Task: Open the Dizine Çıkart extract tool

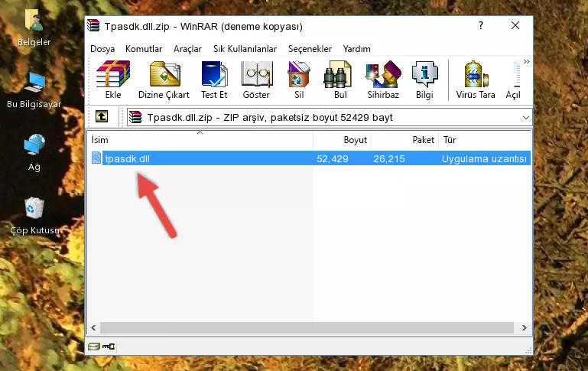Action: coord(164,80)
